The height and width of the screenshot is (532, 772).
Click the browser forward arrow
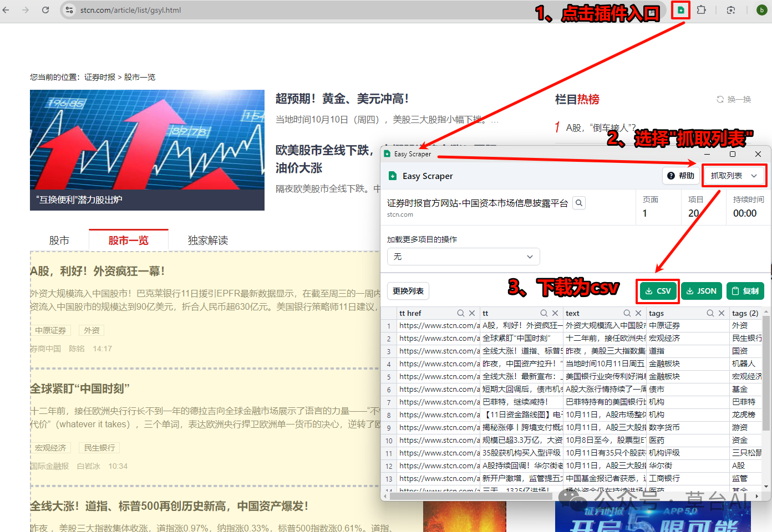(26, 10)
